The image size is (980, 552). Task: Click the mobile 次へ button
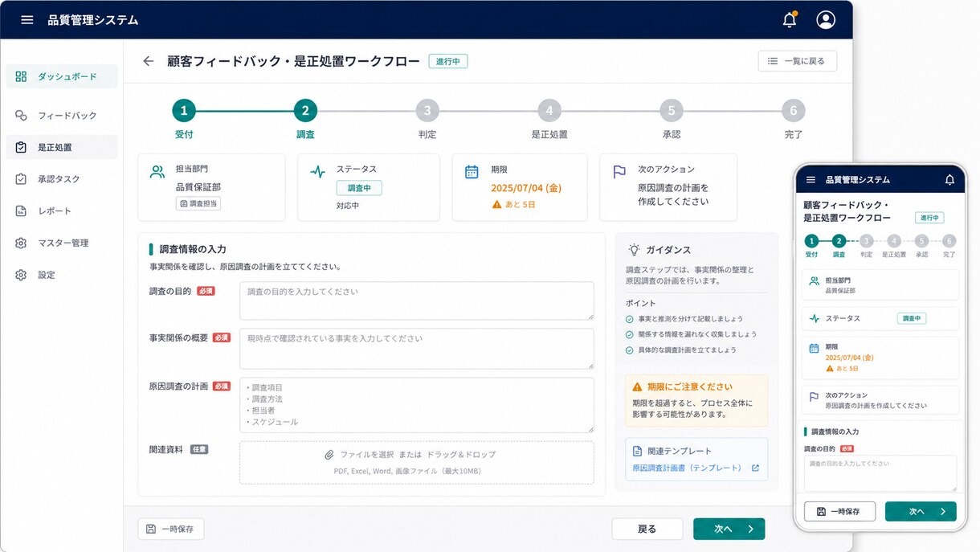[x=921, y=511]
